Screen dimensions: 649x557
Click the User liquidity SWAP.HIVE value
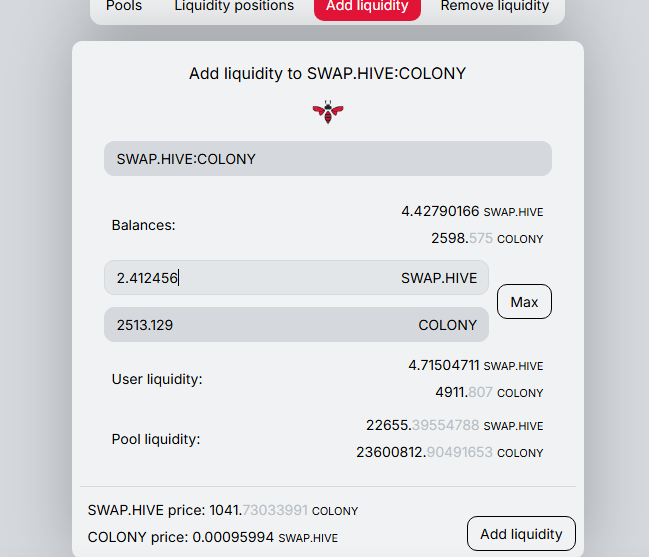point(476,365)
